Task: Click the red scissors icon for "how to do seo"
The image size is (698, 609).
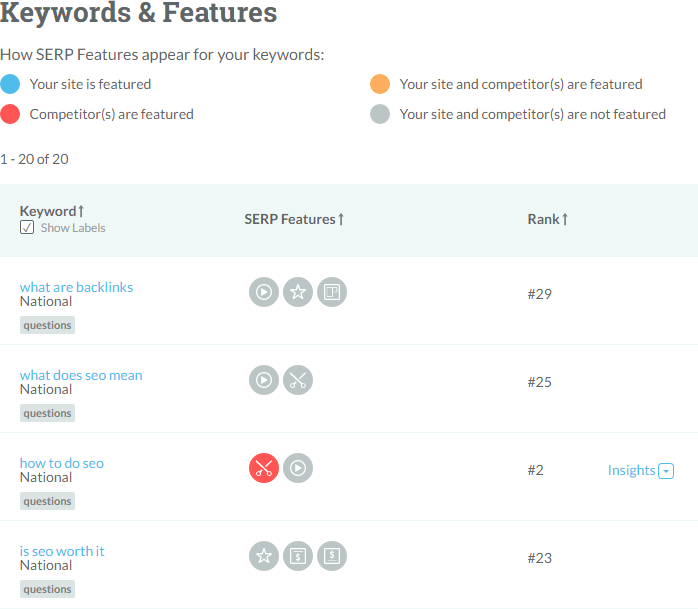Action: click(264, 468)
